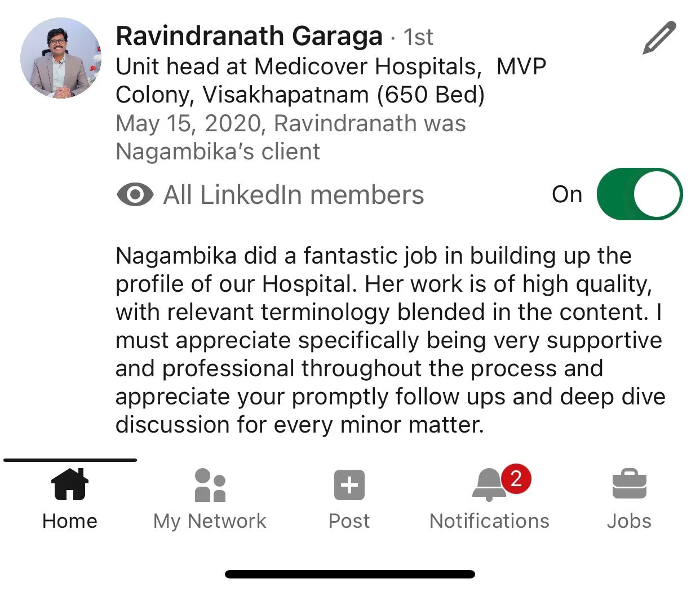Viewport: 700px width, 592px height.
Task: Click the "On" label beside the switch
Action: pyautogui.click(x=566, y=194)
